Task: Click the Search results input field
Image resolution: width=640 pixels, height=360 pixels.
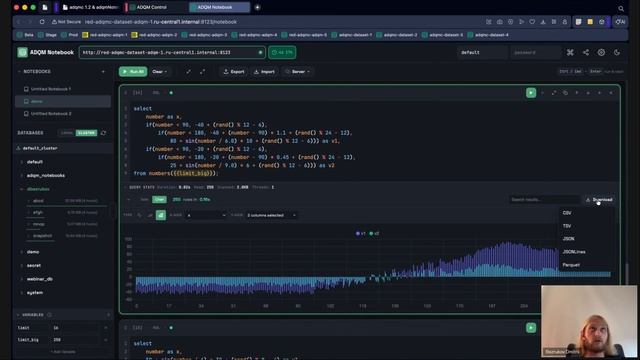Action: click(x=544, y=200)
